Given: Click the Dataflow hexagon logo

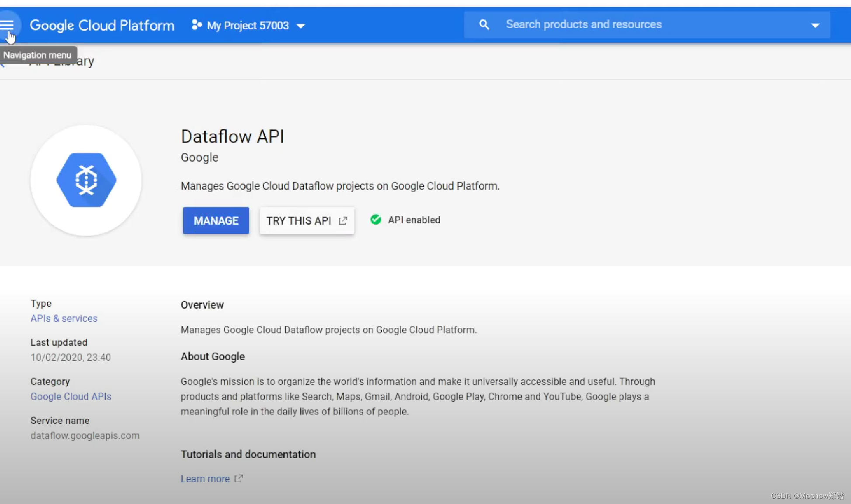Looking at the screenshot, I should (87, 180).
